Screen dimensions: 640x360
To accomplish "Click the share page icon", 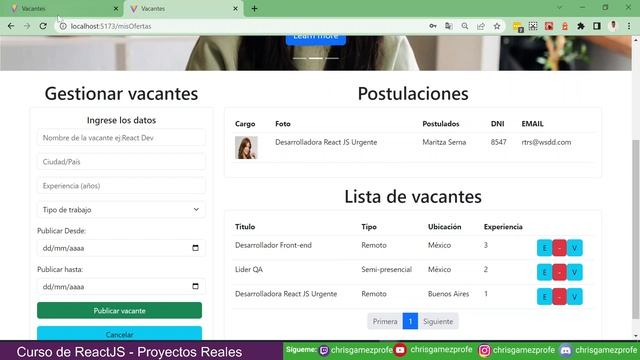I will click(x=481, y=26).
